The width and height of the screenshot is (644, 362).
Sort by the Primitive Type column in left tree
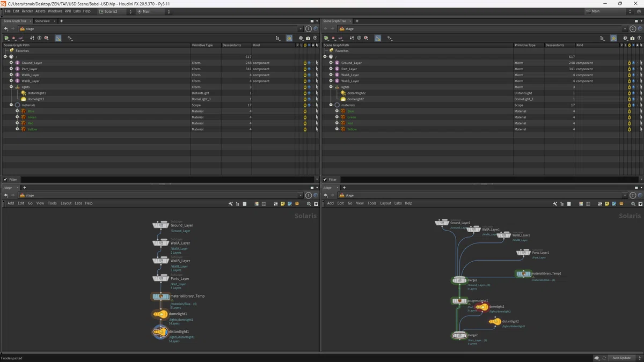(x=207, y=45)
